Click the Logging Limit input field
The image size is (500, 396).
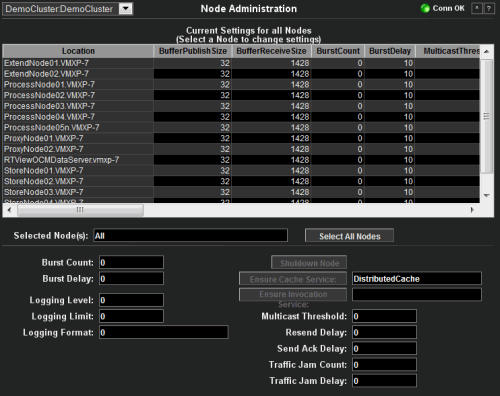131,316
